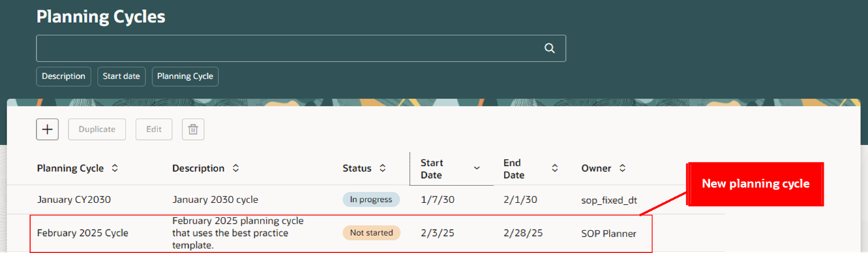Sort by Status column arrows
868x253 pixels.
pyautogui.click(x=383, y=168)
